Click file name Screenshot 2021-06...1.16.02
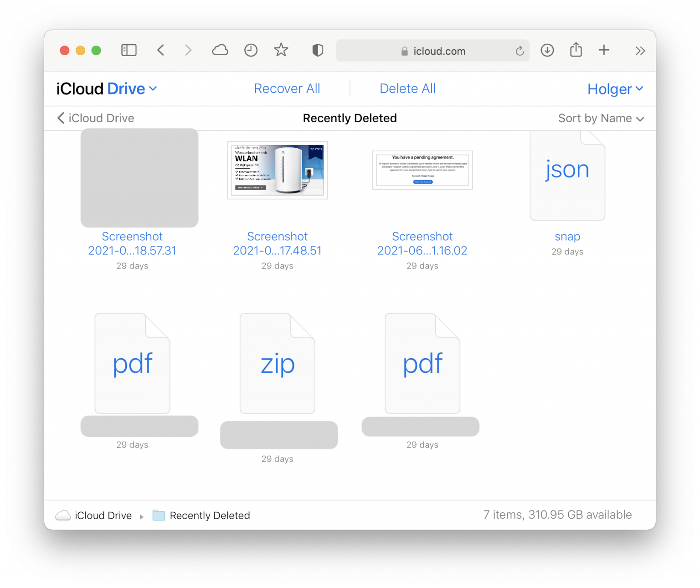 click(422, 243)
